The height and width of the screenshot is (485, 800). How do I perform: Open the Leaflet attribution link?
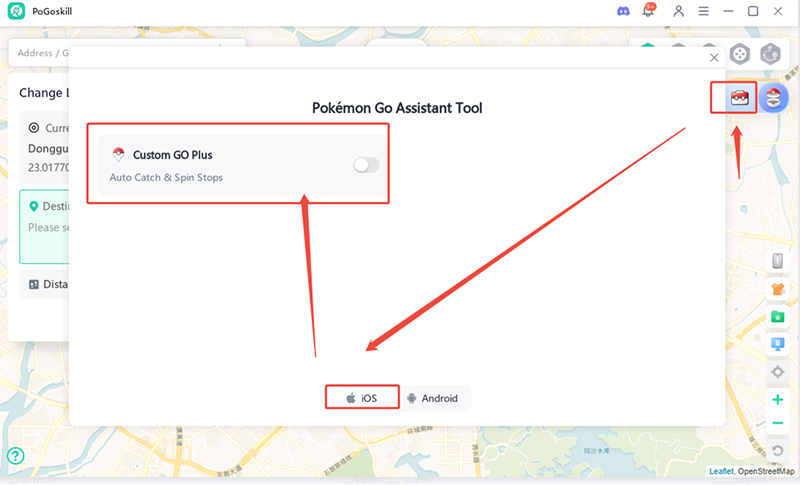pyautogui.click(x=721, y=471)
